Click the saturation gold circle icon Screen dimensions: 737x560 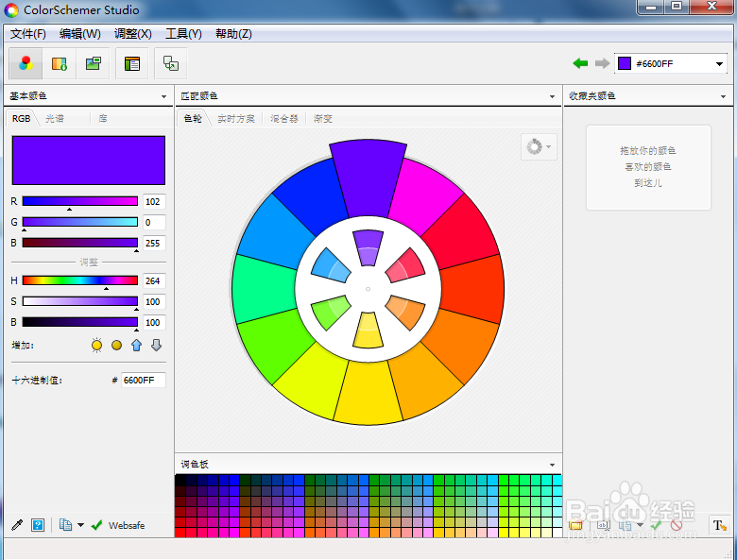tap(116, 346)
